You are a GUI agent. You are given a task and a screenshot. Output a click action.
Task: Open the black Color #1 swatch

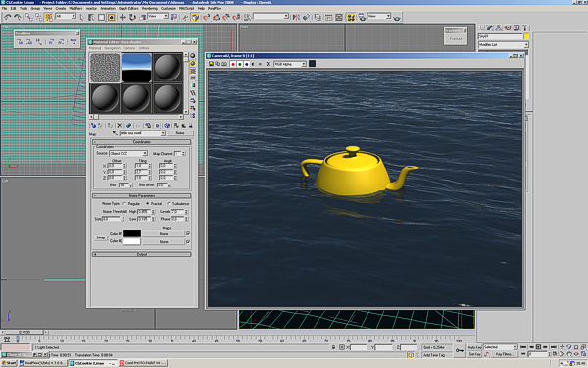[x=132, y=233]
